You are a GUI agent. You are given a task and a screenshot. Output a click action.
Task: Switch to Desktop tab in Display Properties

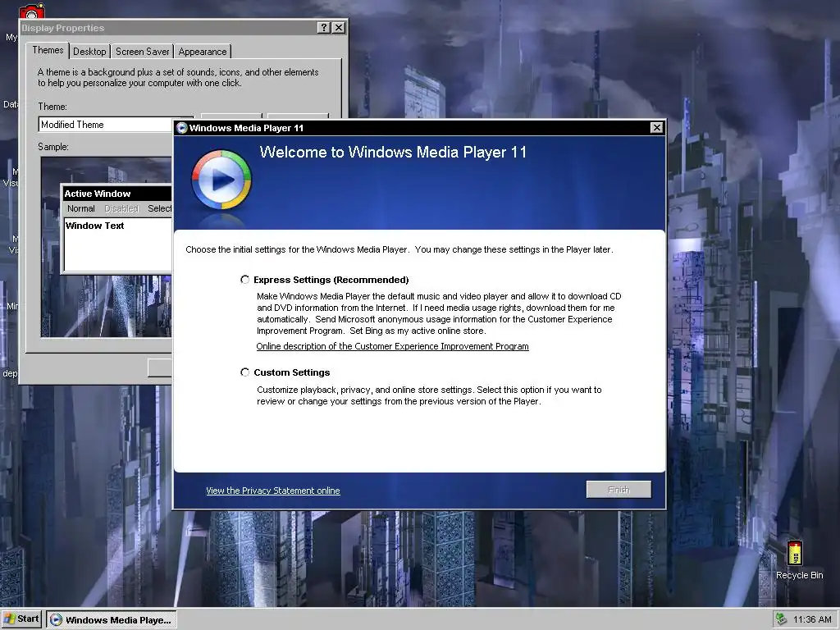click(89, 52)
